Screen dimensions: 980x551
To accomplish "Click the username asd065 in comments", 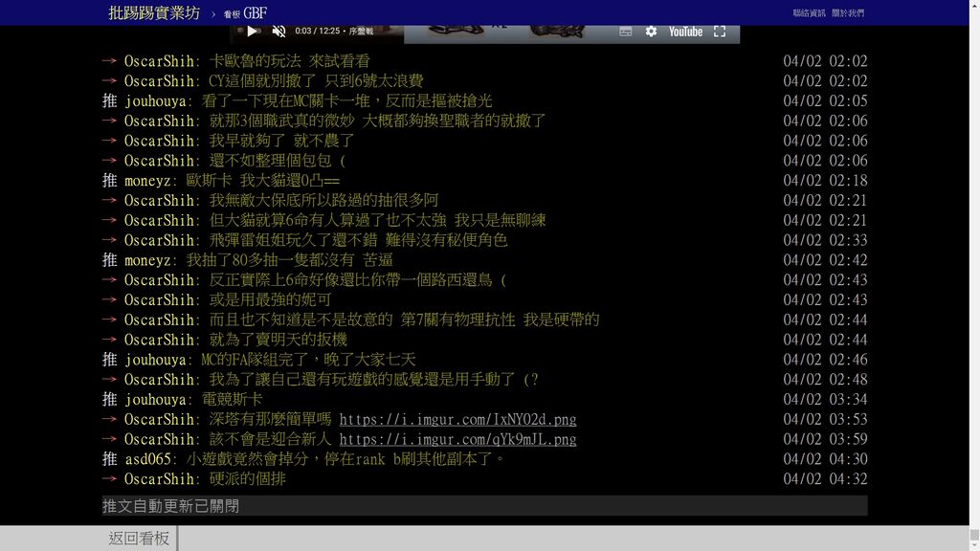I will (x=148, y=459).
